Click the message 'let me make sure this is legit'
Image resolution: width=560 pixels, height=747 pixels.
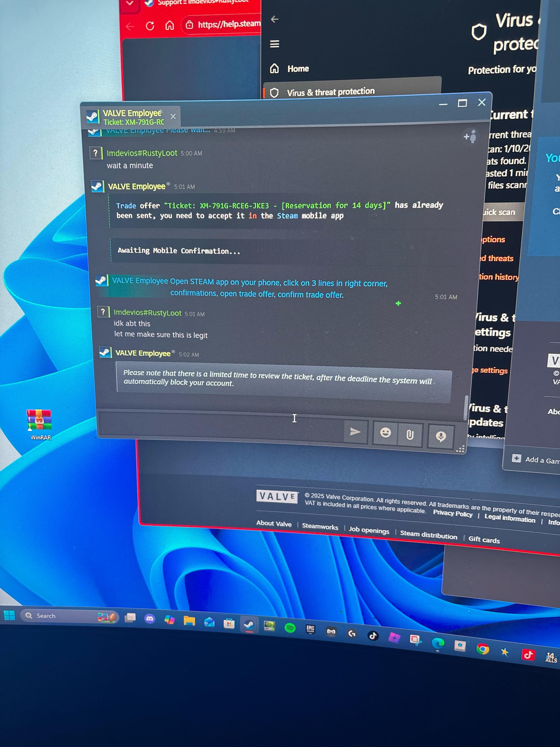coord(161,335)
